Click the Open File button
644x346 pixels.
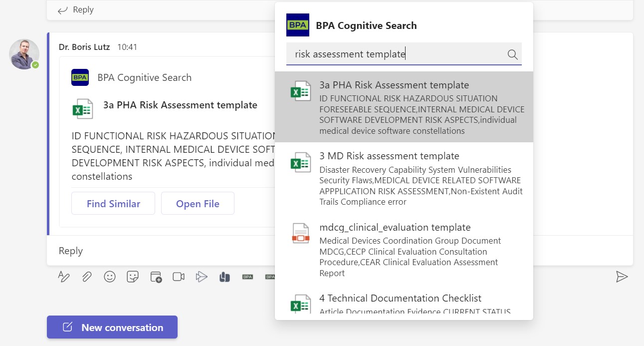pyautogui.click(x=198, y=203)
